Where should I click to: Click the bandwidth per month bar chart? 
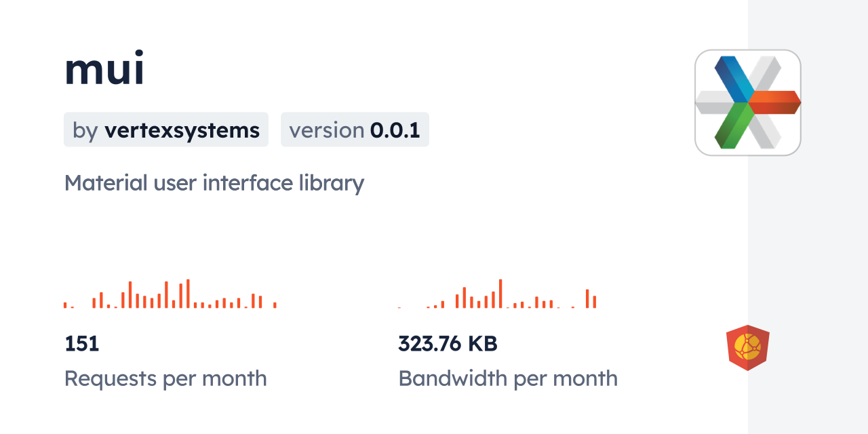point(497,294)
